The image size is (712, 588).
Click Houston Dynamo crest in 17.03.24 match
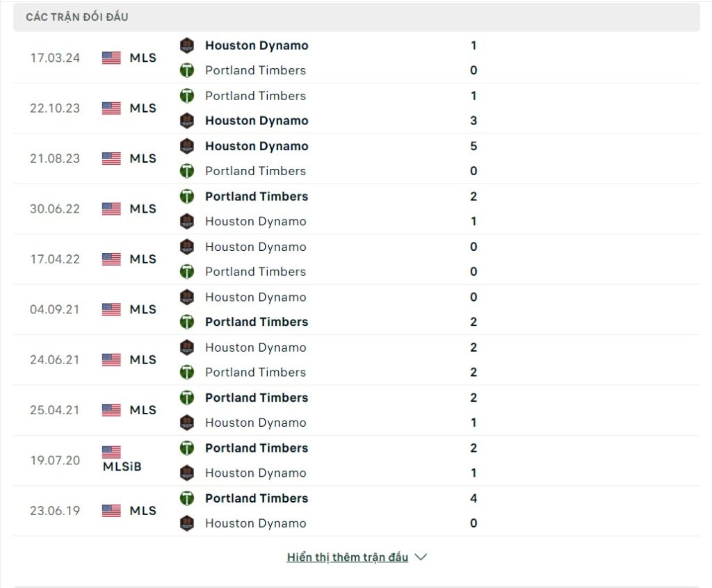(186, 46)
